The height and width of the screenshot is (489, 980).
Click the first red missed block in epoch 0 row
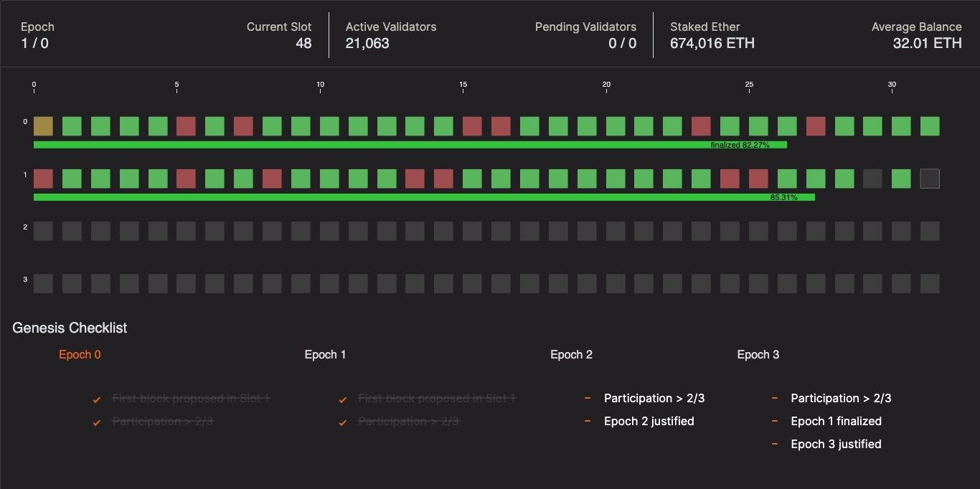coord(187,126)
